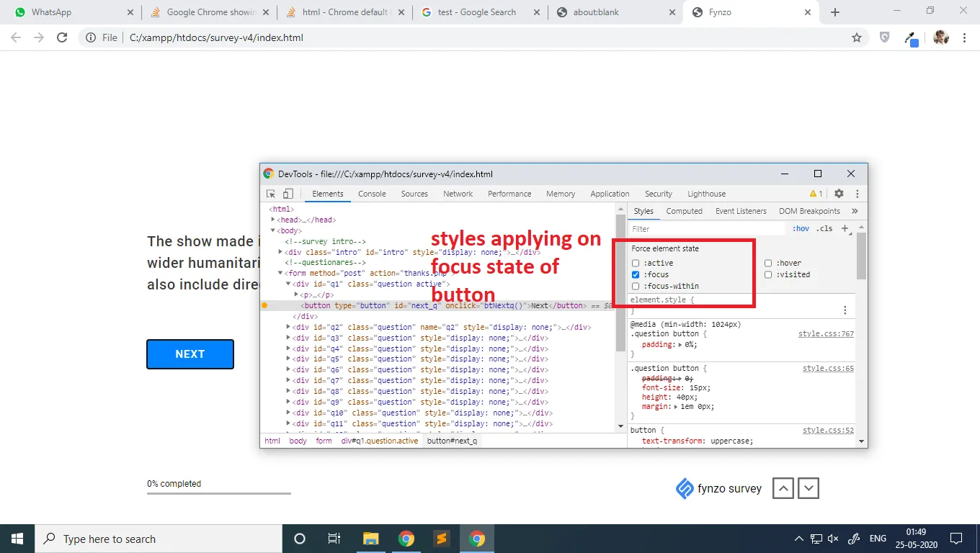Viewport: 980px width, 553px height.
Task: Open Windows Start menu
Action: tap(17, 539)
